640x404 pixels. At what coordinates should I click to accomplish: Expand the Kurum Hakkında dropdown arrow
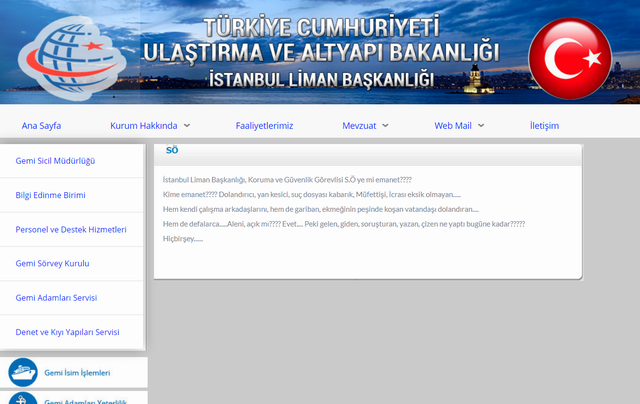point(187,126)
